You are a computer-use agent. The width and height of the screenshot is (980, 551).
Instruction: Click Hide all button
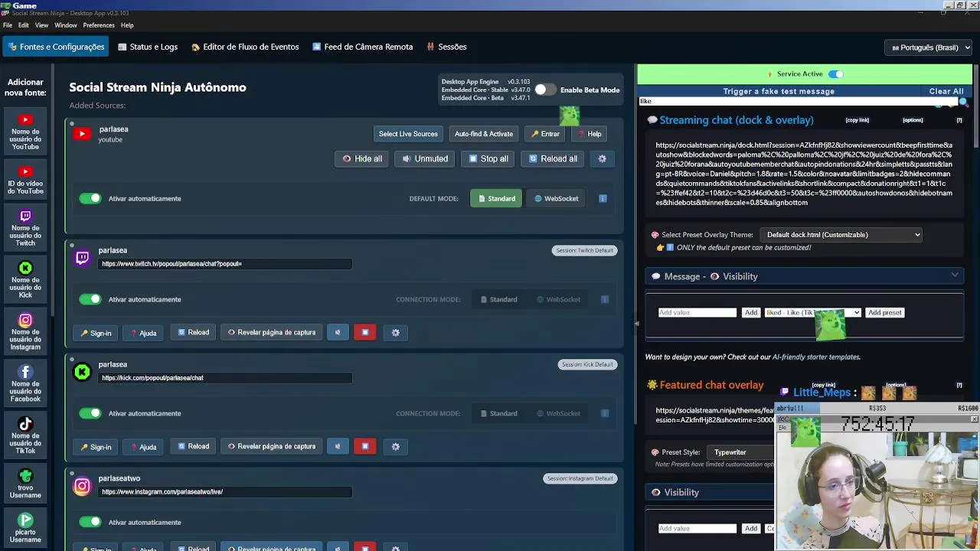click(x=362, y=158)
